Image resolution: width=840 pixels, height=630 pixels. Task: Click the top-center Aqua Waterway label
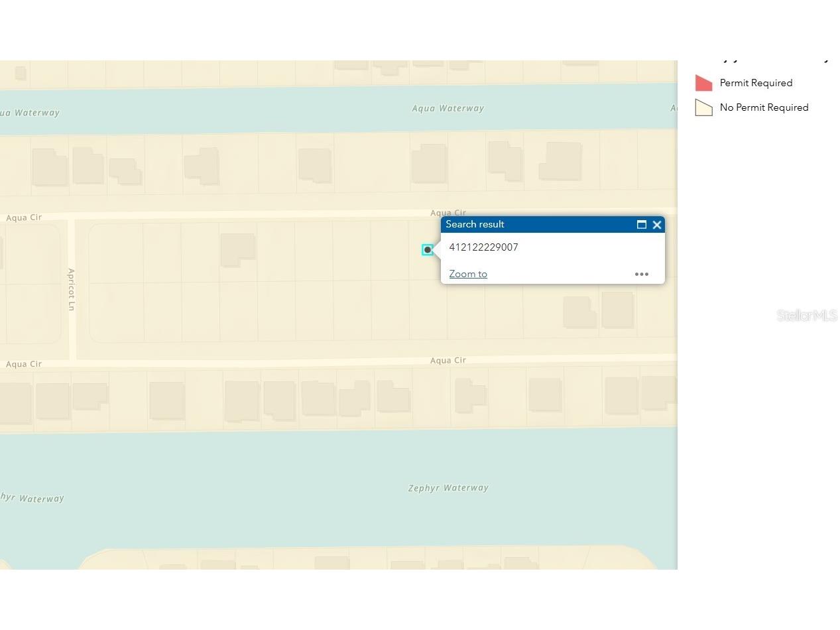click(448, 108)
